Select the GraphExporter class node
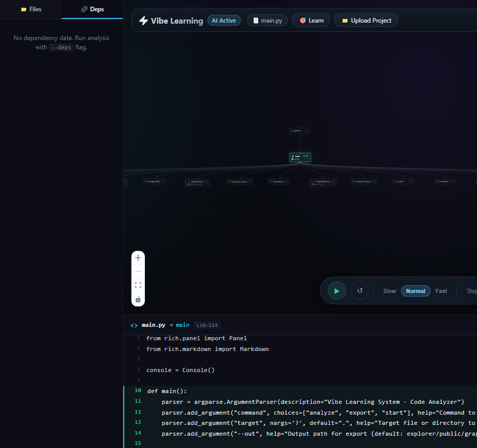Viewport: 477px width, 448px height. click(x=323, y=183)
